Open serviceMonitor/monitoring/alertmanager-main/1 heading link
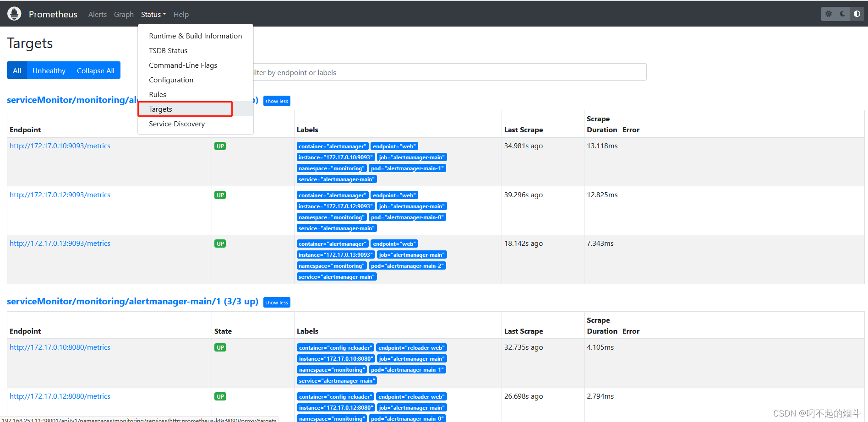868x422 pixels. (132, 301)
